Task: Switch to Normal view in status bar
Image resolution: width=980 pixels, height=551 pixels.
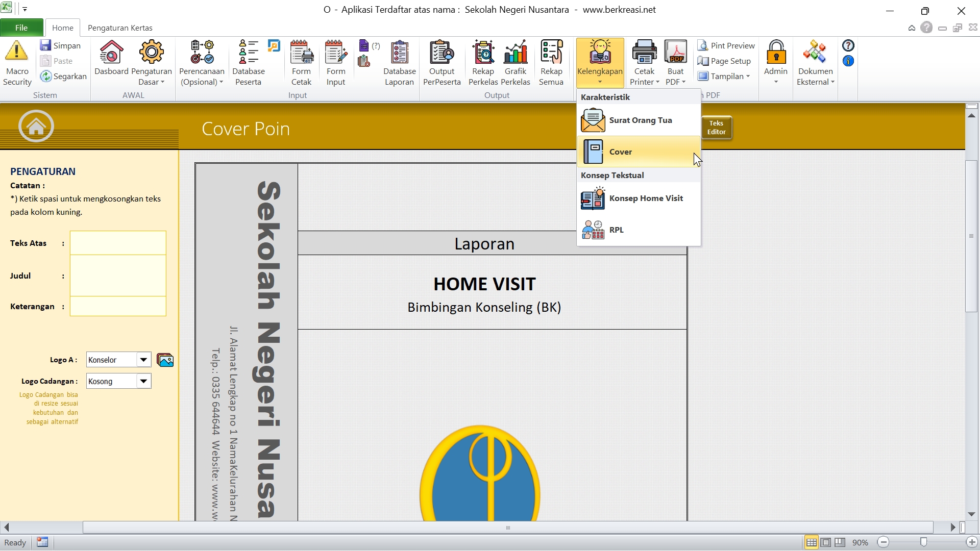Action: coord(811,542)
